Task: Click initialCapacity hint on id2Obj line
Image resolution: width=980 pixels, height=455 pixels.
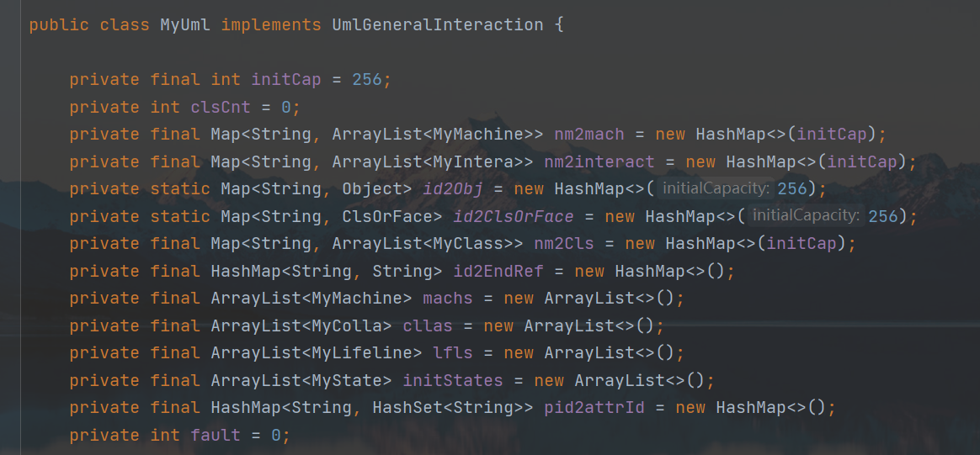Action: coord(716,189)
